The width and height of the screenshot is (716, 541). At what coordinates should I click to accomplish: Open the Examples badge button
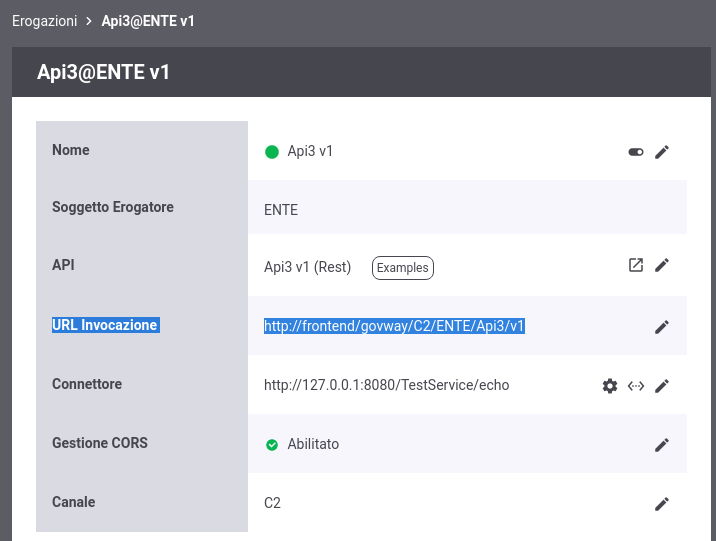[403, 268]
